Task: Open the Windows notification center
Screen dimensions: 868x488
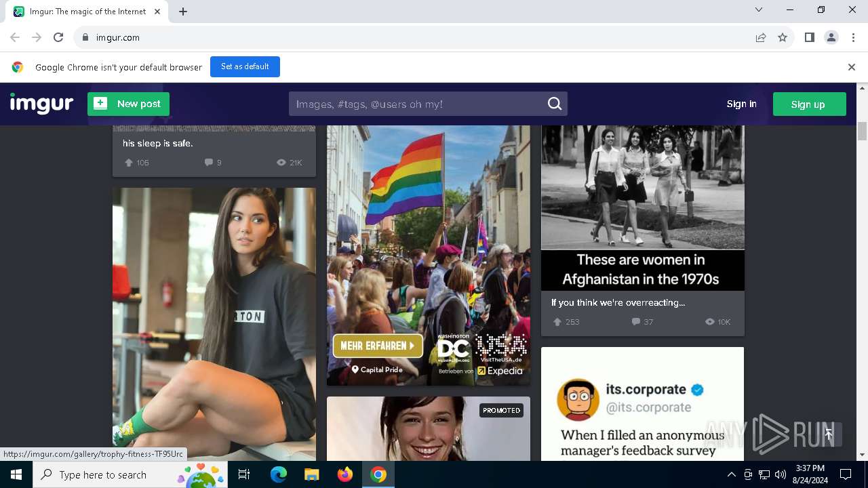Action: [x=846, y=474]
